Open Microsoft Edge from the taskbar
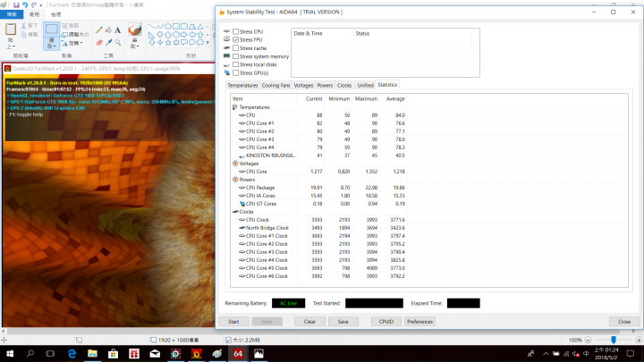The width and height of the screenshot is (644, 362). 72,353
